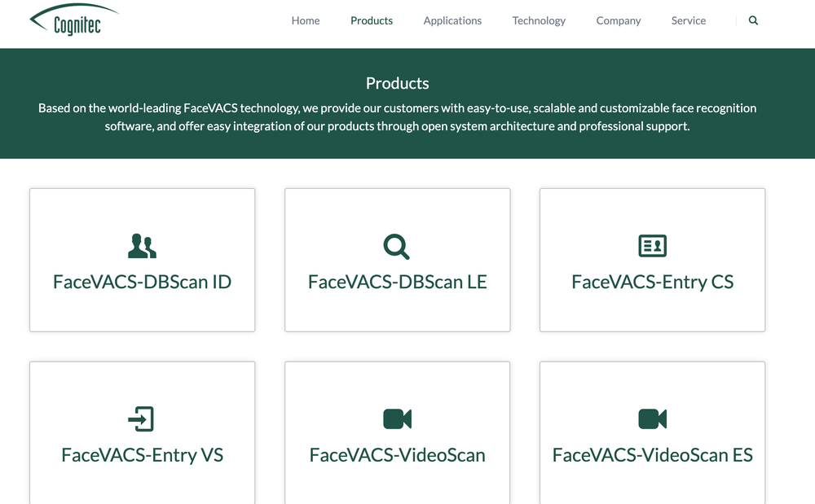
Task: Open the FaceVACS-DBScan ID product link
Action: [142, 282]
